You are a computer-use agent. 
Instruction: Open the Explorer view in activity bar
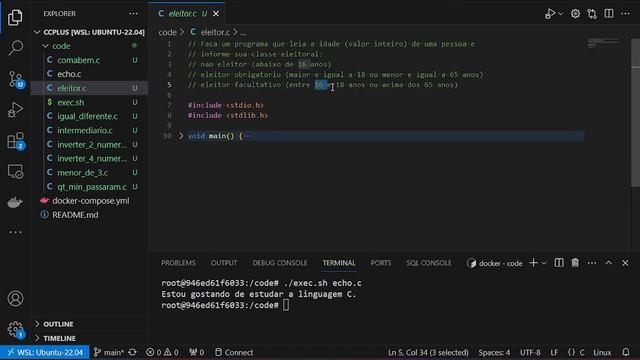pos(15,17)
